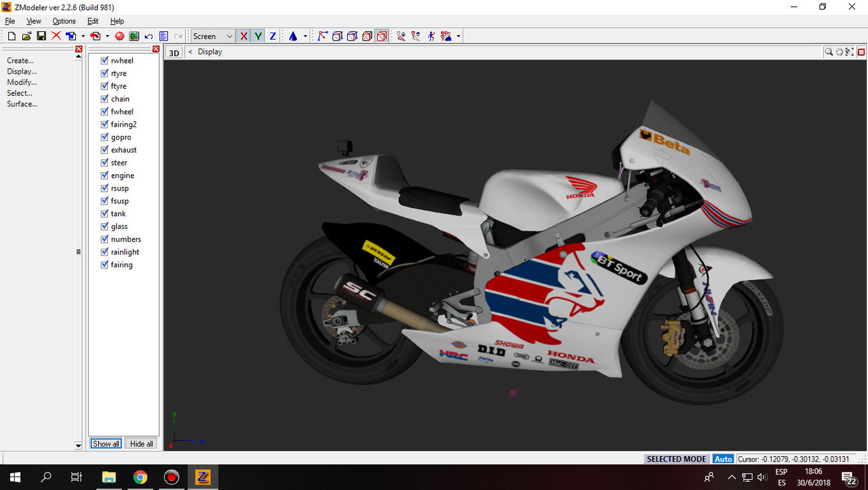The image size is (868, 490).
Task: Open the Edit menu
Action: pyautogui.click(x=93, y=21)
